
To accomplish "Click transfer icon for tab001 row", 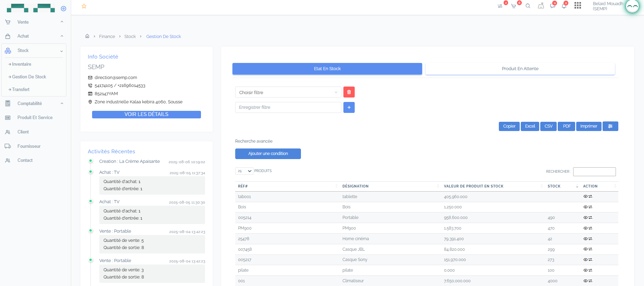I will pyautogui.click(x=590, y=196).
